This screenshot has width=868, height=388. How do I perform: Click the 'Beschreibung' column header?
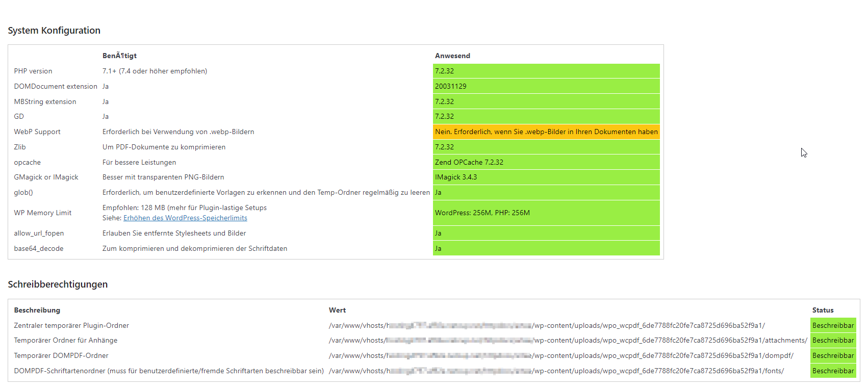tap(37, 310)
